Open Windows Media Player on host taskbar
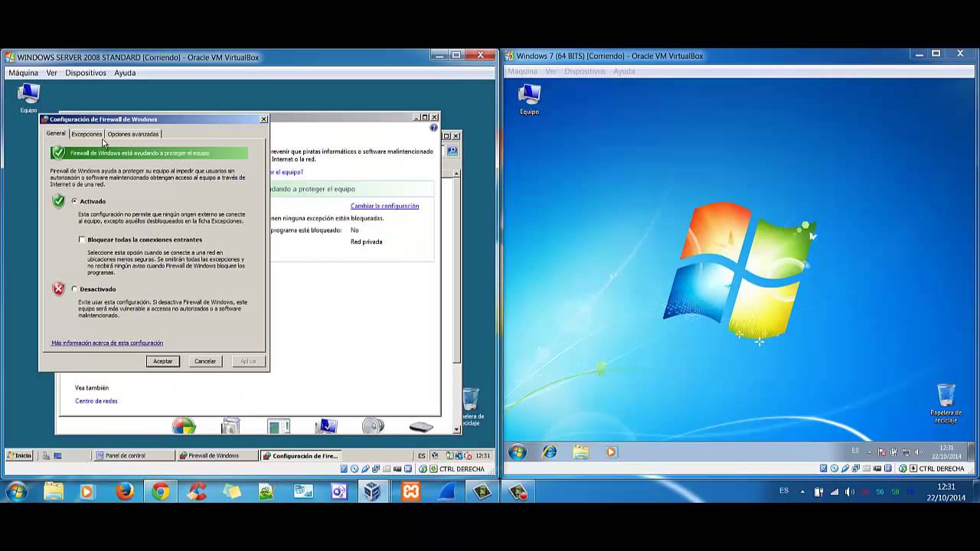Screen dimensions: 980x551 (87, 491)
